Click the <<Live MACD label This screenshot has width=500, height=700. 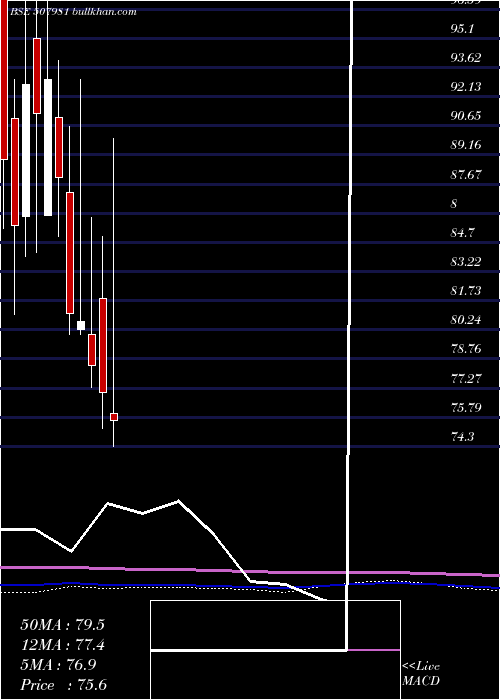(x=421, y=674)
